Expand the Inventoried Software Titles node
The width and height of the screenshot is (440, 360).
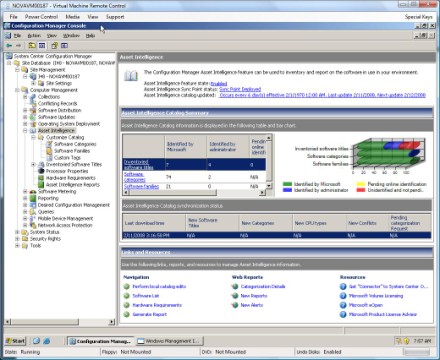click(x=33, y=164)
